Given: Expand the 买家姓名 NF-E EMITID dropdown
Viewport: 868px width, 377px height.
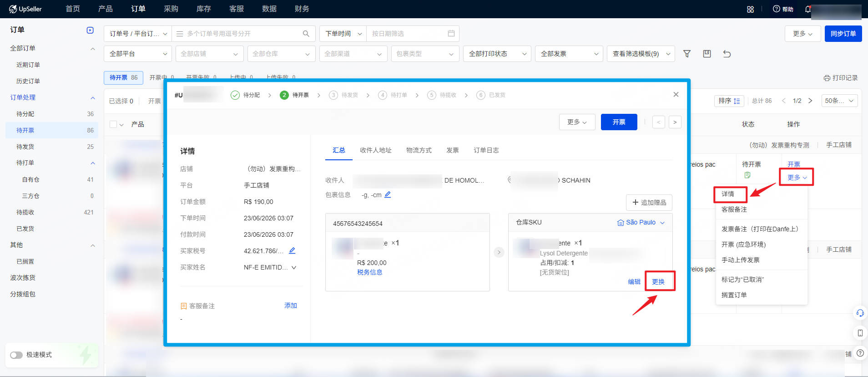Looking at the screenshot, I should (294, 267).
